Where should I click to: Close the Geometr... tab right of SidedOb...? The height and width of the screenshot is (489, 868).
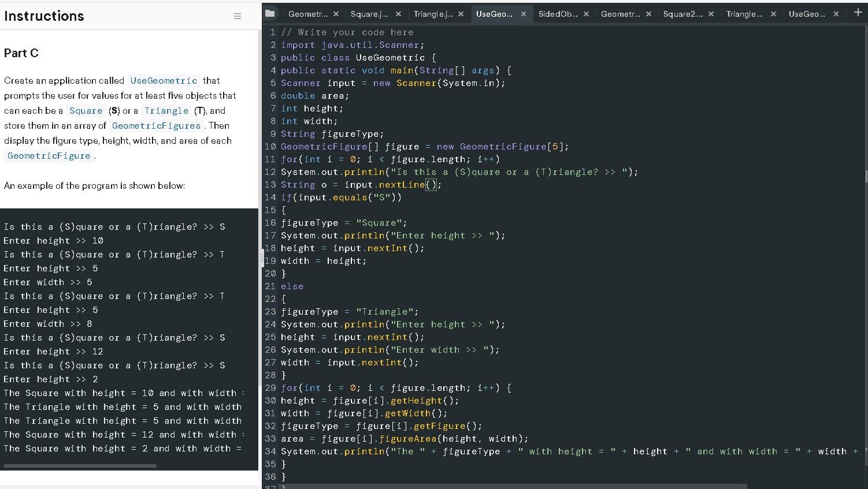(x=648, y=14)
